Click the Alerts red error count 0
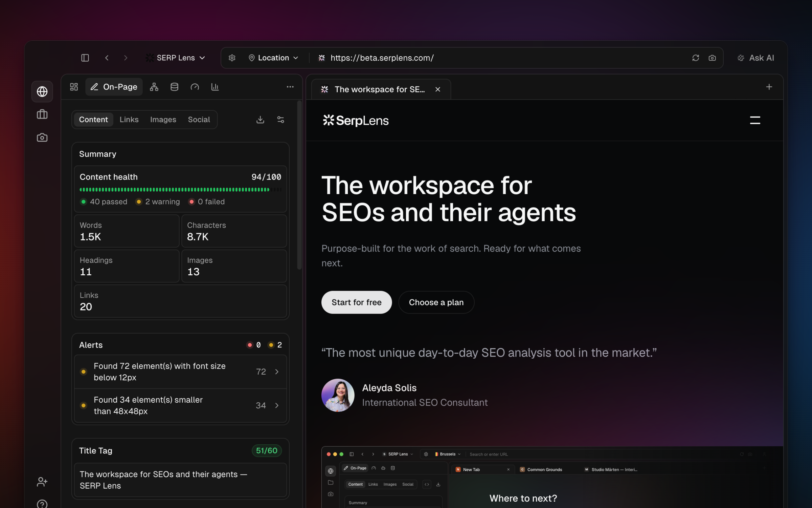Screen dimensions: 812x508 point(254,345)
